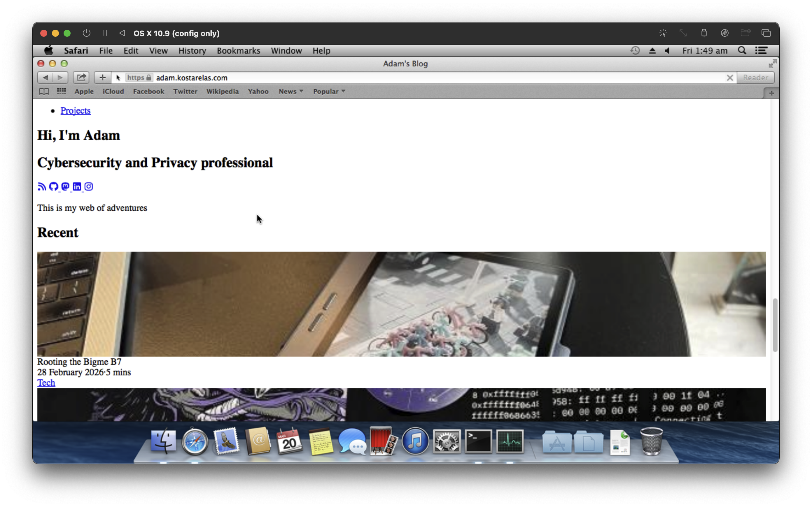Open the bookmarks sidebar book icon

[x=44, y=91]
